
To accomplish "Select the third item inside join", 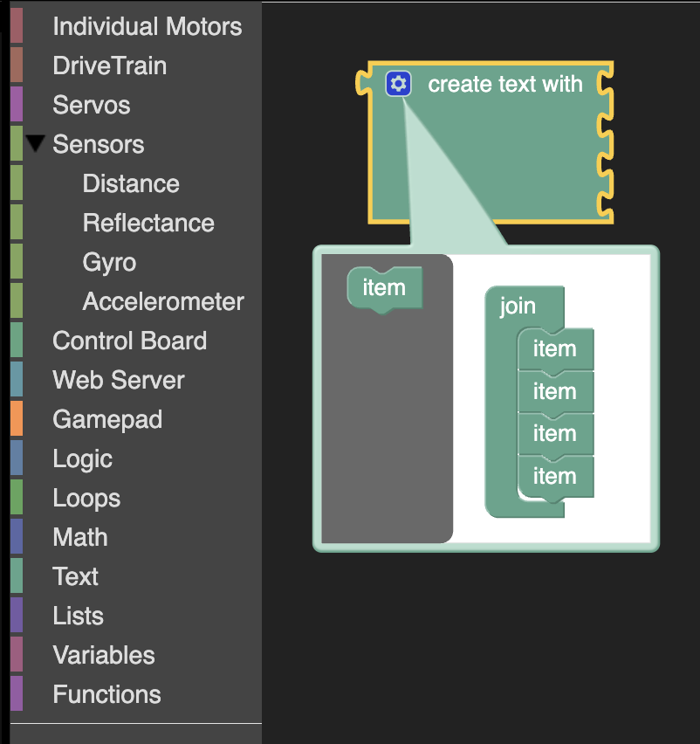I will pos(555,434).
